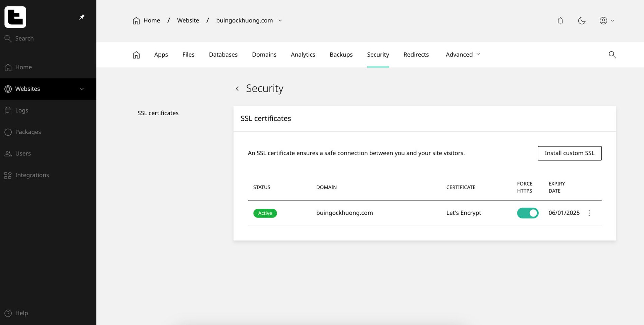Open the buingockhuong.com domain switcher dropdown
This screenshot has height=325, width=644.
(x=280, y=20)
